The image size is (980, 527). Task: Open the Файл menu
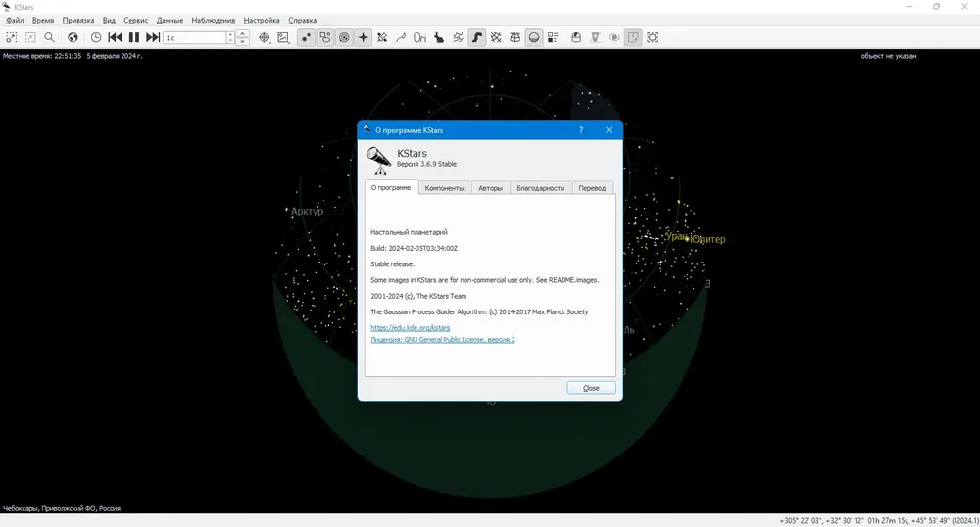pos(15,20)
